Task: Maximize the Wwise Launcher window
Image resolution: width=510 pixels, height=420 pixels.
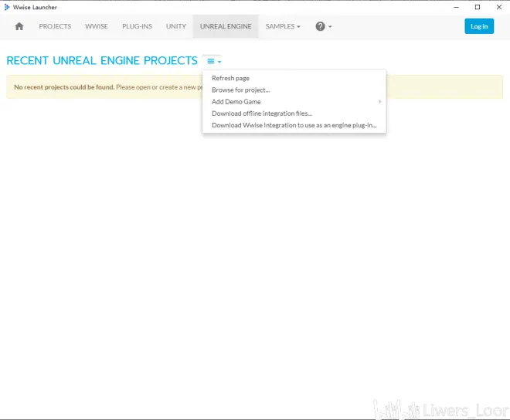Action: coord(478,7)
